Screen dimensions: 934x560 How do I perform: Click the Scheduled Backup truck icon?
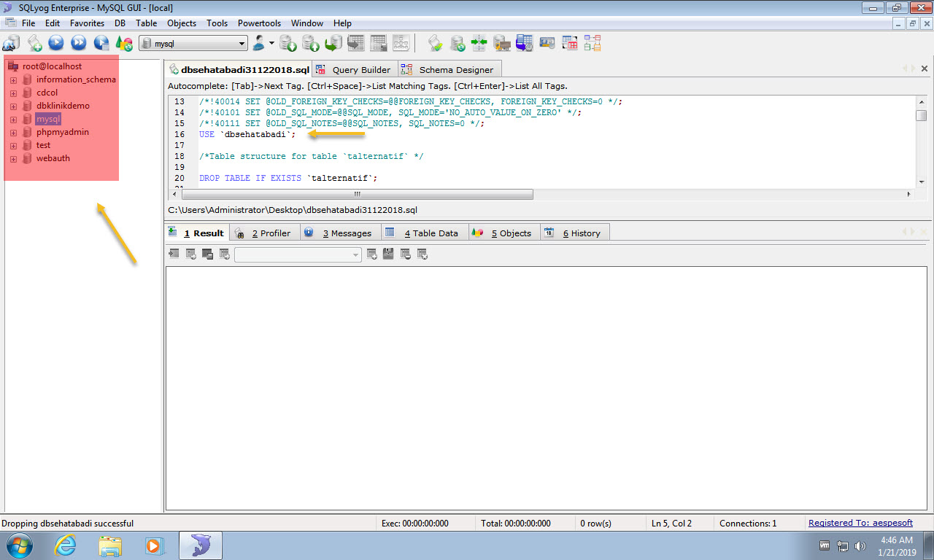point(502,43)
